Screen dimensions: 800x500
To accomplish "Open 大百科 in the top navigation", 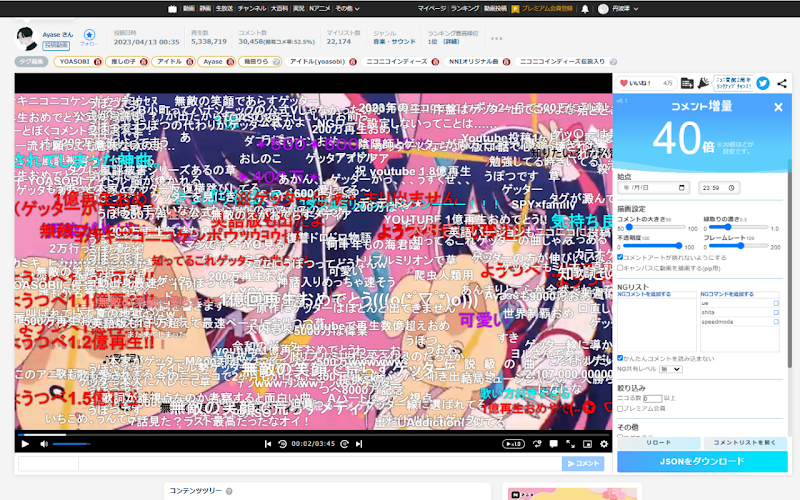I will point(279,9).
